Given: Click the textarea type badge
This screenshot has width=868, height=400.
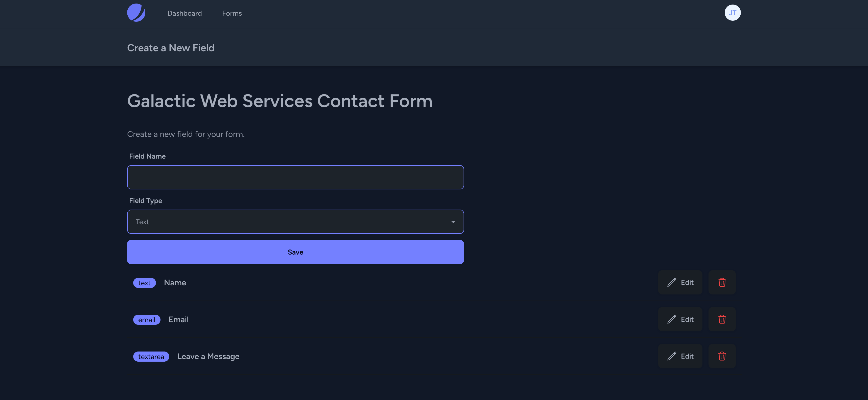Looking at the screenshot, I should point(151,357).
